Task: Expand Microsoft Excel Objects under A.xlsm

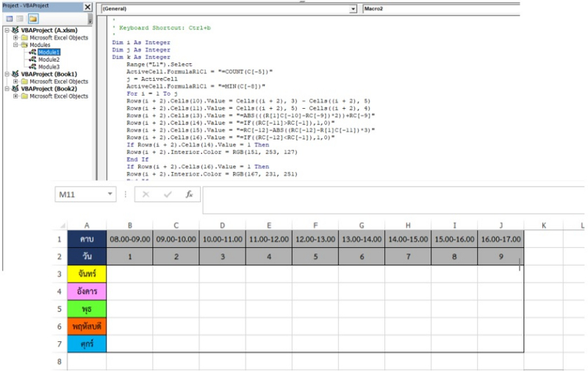Action: tap(15, 37)
